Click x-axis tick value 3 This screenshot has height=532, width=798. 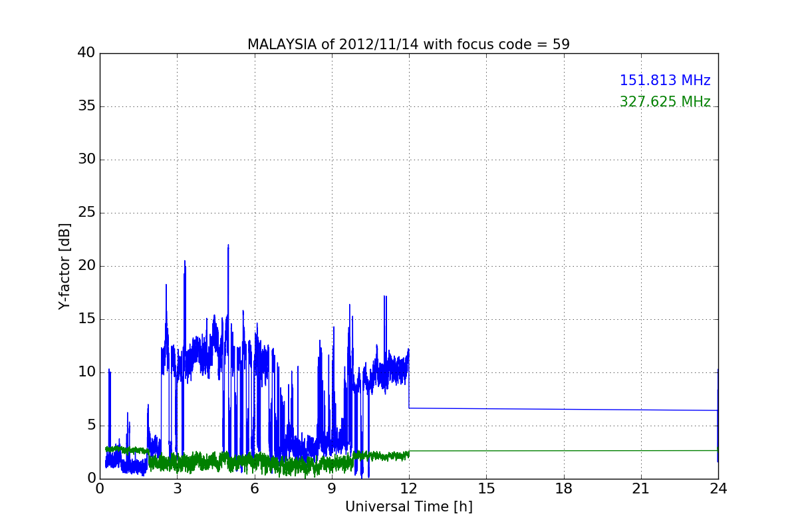177,489
